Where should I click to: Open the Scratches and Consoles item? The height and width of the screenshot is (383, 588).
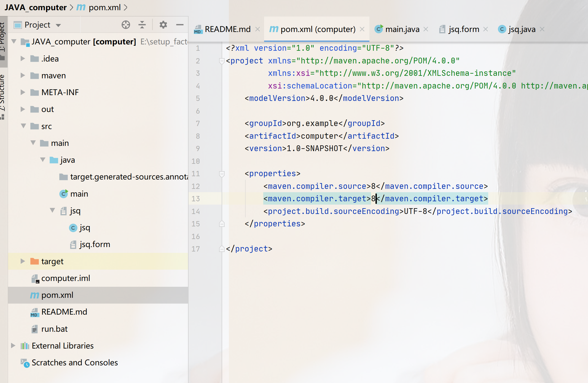(x=74, y=363)
